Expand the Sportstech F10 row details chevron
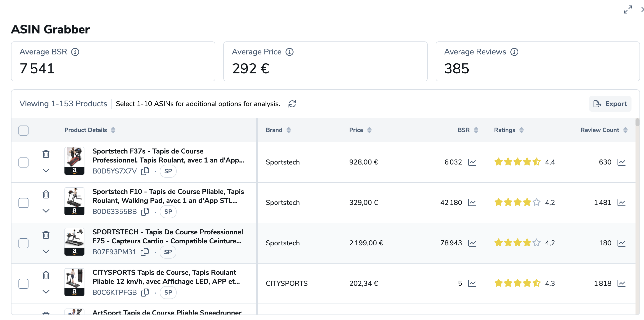The height and width of the screenshot is (320, 644). [x=46, y=211]
